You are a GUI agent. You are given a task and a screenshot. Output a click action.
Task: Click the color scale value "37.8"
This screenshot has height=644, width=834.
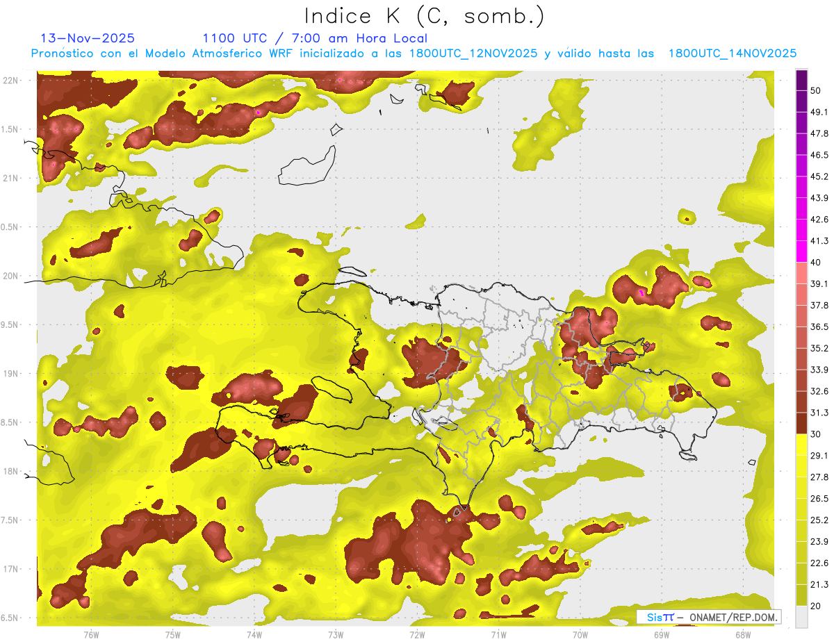click(819, 305)
